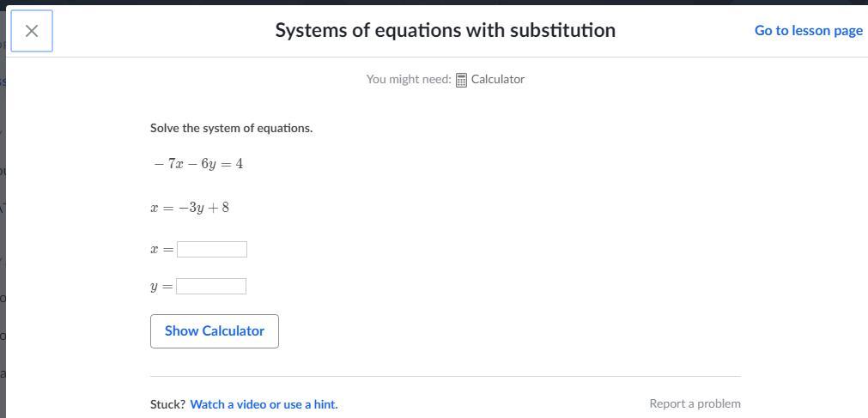
Task: Open the Calculator text link
Action: pos(497,79)
